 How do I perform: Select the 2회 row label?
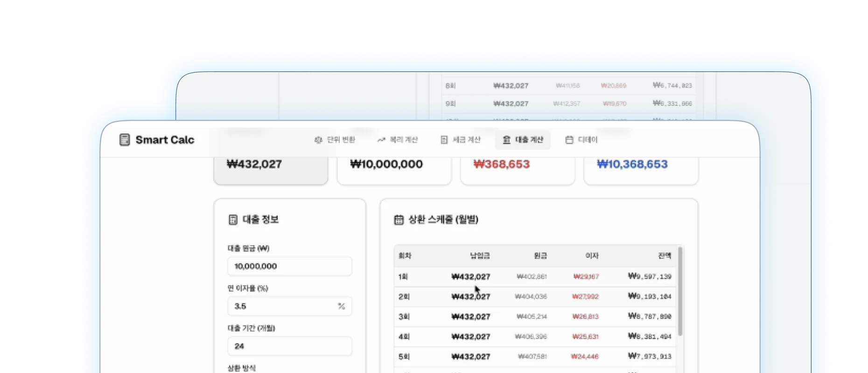404,297
